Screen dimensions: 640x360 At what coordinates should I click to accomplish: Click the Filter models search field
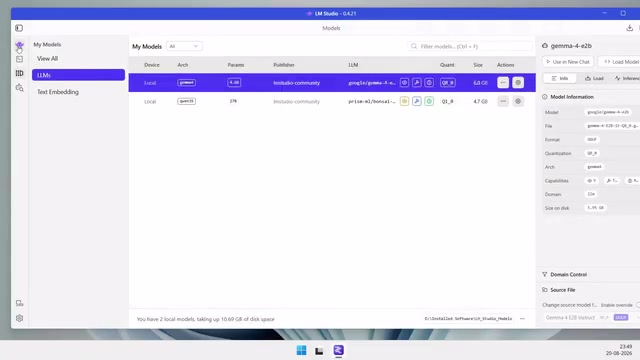coord(470,46)
